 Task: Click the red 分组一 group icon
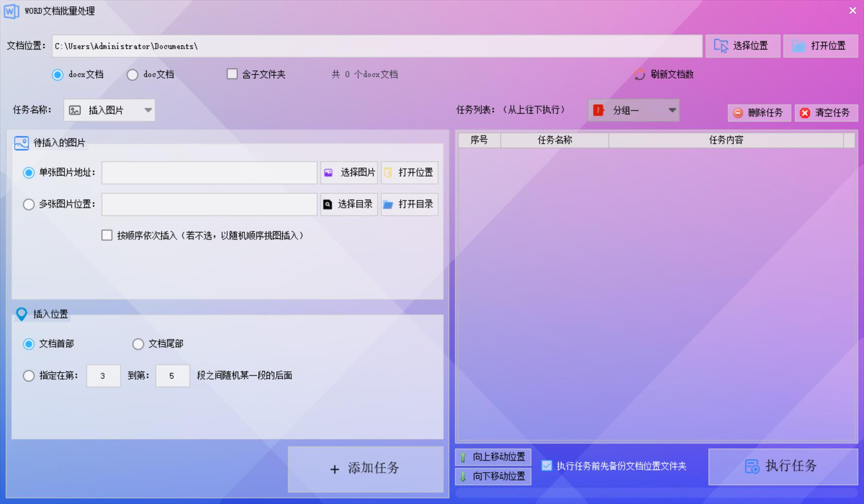598,110
